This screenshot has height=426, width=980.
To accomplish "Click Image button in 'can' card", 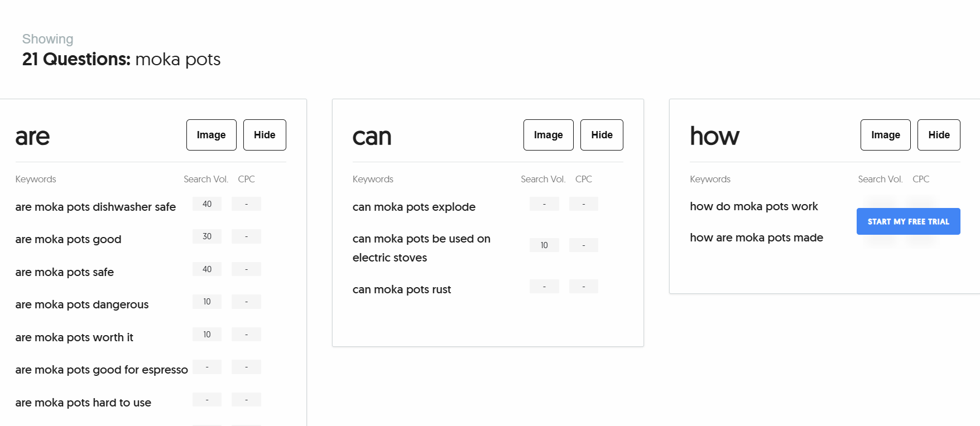I will (x=548, y=135).
